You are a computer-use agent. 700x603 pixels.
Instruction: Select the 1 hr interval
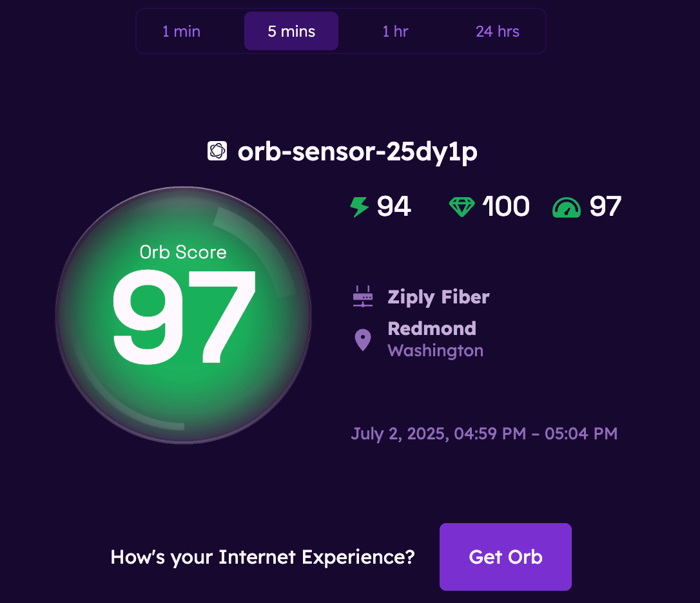coord(395,30)
